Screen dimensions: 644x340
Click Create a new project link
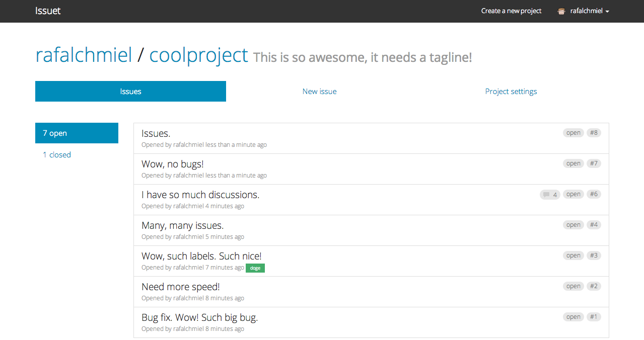[x=511, y=11]
